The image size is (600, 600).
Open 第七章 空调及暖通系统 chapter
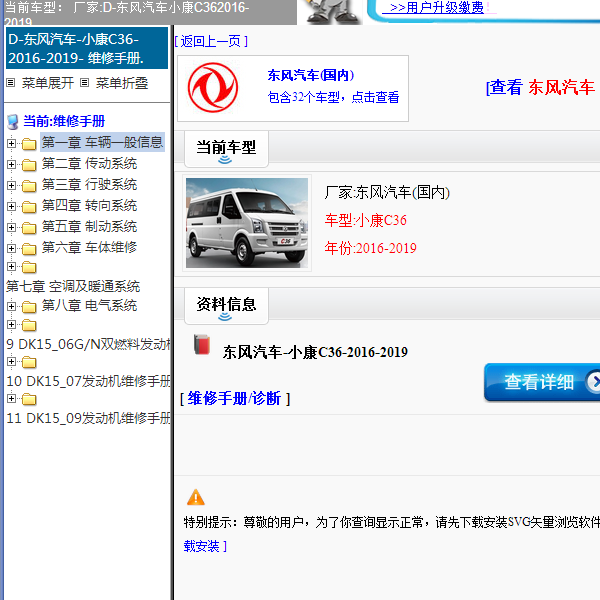pyautogui.click(x=73, y=286)
